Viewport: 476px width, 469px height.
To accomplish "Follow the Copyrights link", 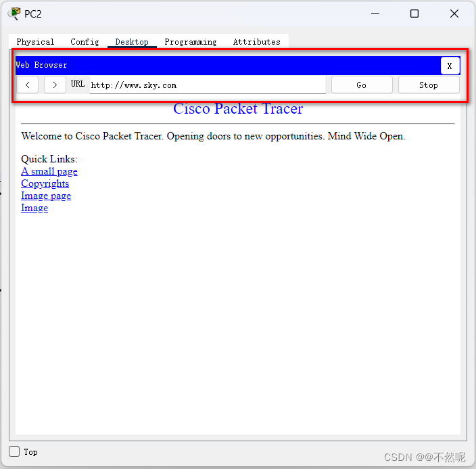I will pos(45,183).
